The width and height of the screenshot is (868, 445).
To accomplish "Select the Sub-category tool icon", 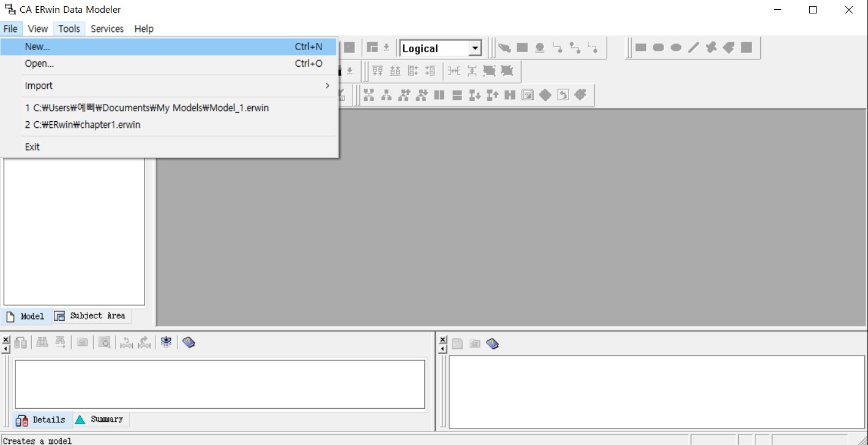I will [x=540, y=48].
